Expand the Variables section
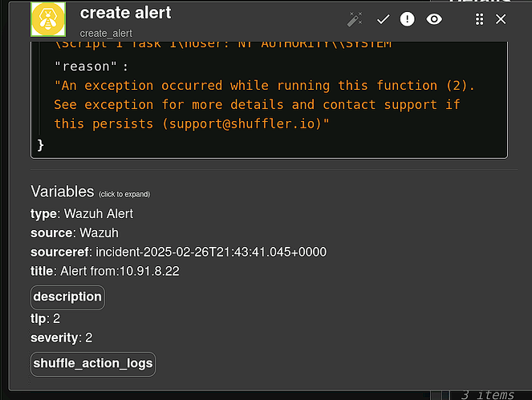Screen dimensions: 532x400 pos(61,192)
